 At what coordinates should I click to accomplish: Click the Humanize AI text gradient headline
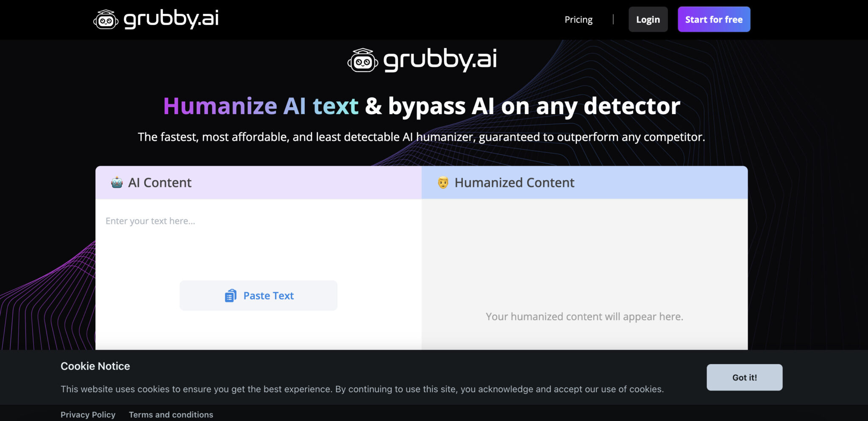tap(261, 106)
